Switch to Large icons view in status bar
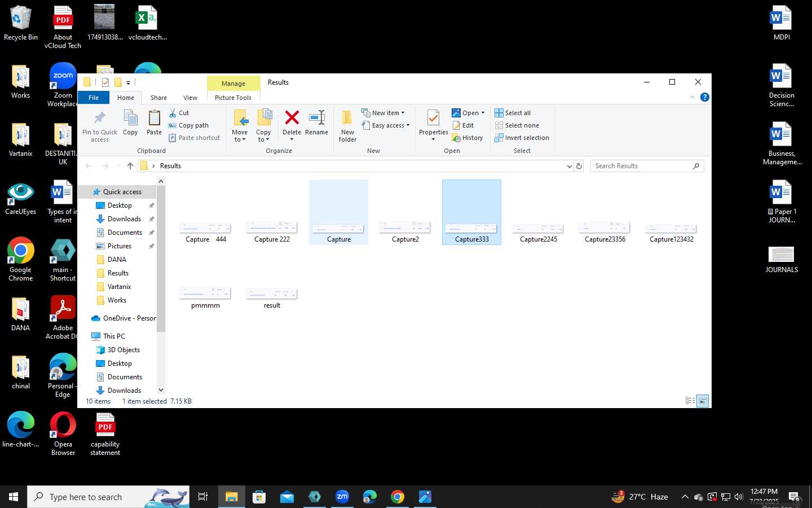The width and height of the screenshot is (812, 508). [703, 401]
